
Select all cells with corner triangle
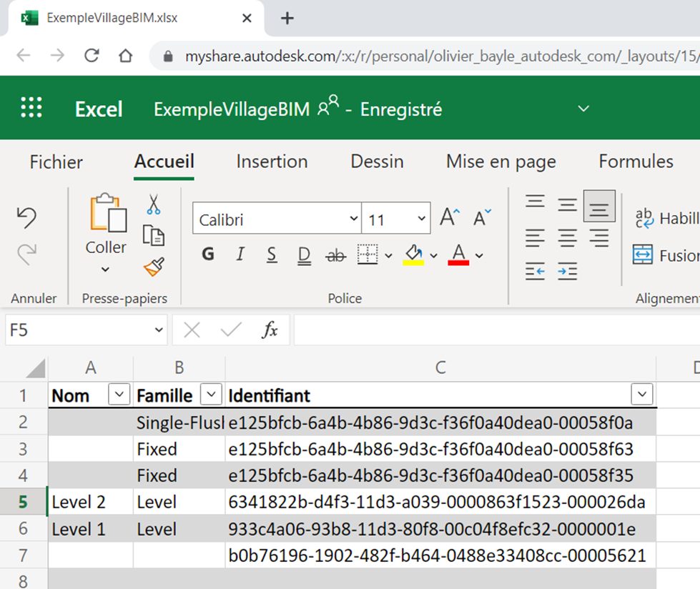point(35,368)
